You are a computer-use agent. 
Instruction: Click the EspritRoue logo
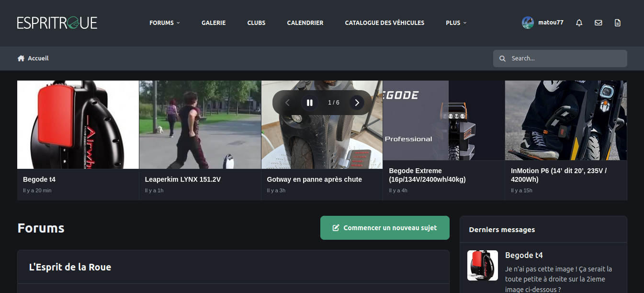click(x=57, y=23)
